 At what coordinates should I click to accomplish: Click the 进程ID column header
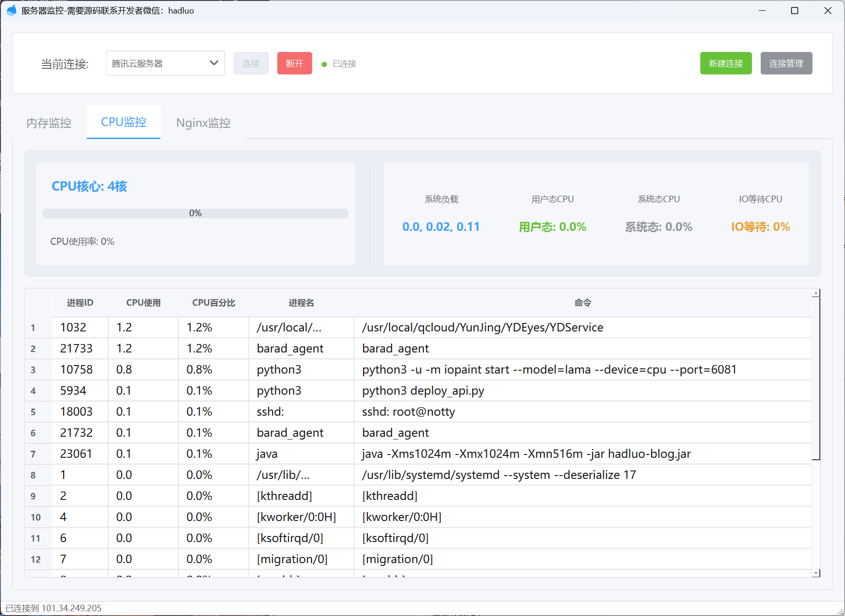click(x=80, y=303)
